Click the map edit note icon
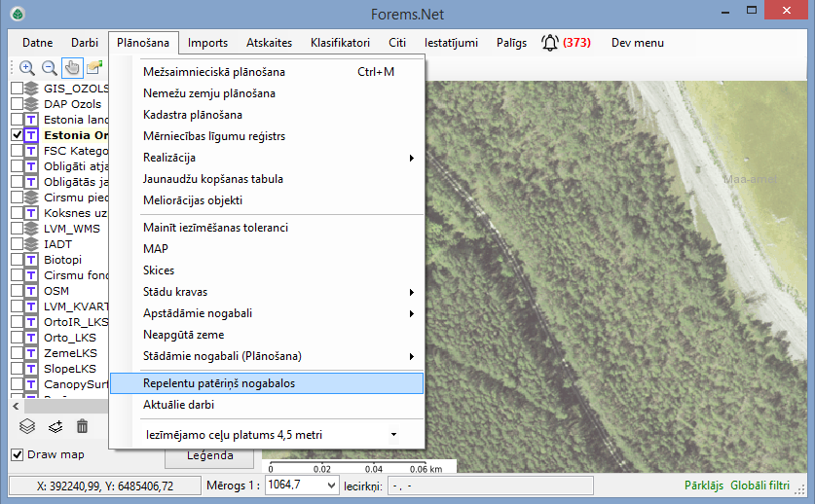The height and width of the screenshot is (504, 815). pos(94,67)
